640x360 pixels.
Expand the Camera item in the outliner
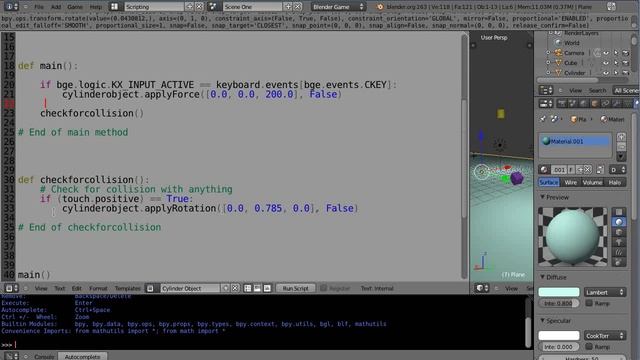coord(548,53)
